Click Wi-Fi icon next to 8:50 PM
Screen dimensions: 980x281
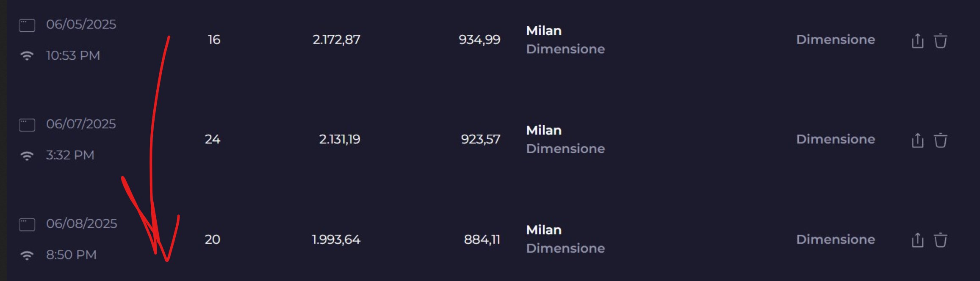(27, 255)
